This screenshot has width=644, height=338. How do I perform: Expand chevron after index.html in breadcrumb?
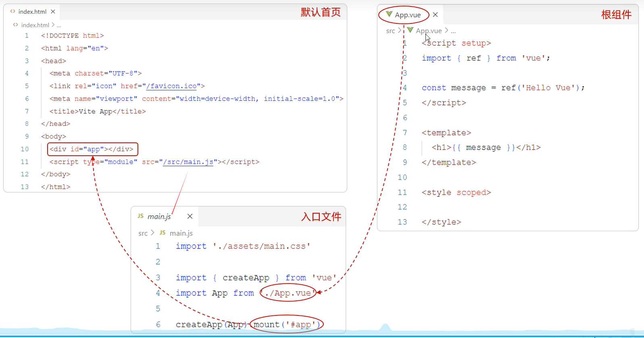point(53,25)
